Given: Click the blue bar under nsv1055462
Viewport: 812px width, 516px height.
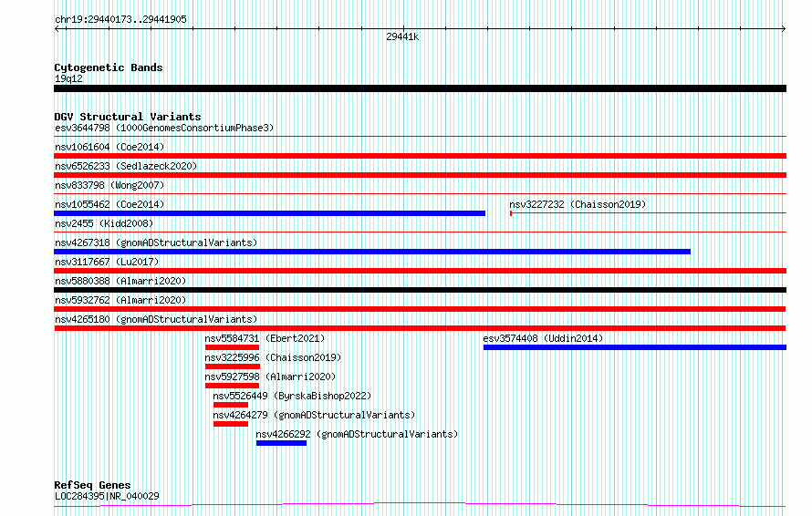Looking at the screenshot, I should [269, 213].
